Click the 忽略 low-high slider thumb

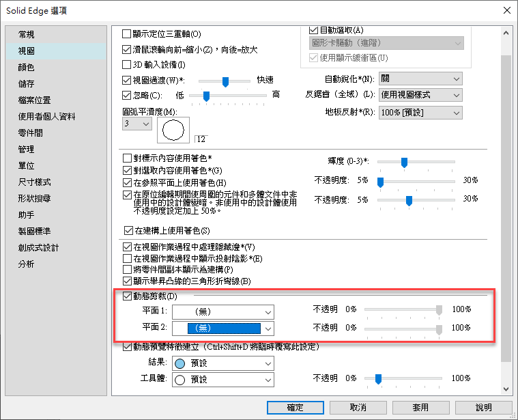pyautogui.click(x=206, y=96)
